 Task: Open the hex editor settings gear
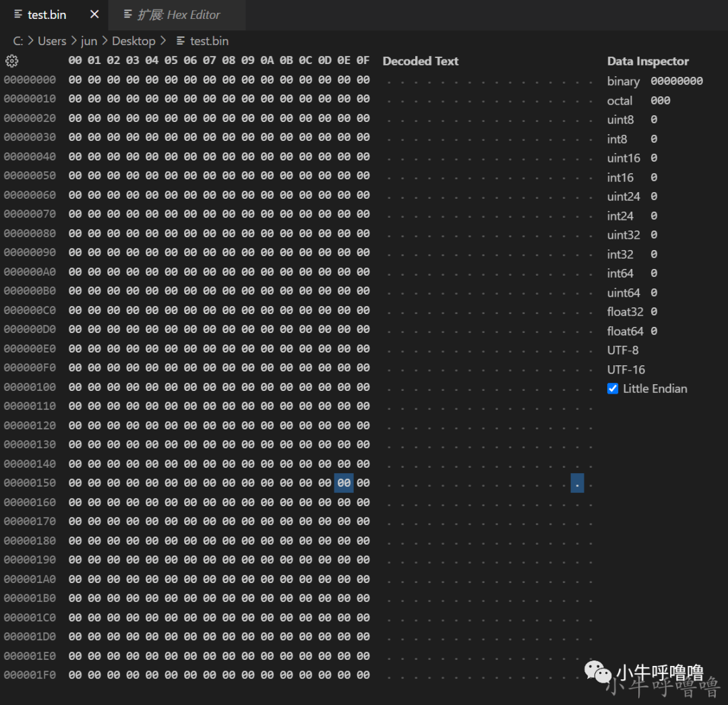(x=11, y=61)
